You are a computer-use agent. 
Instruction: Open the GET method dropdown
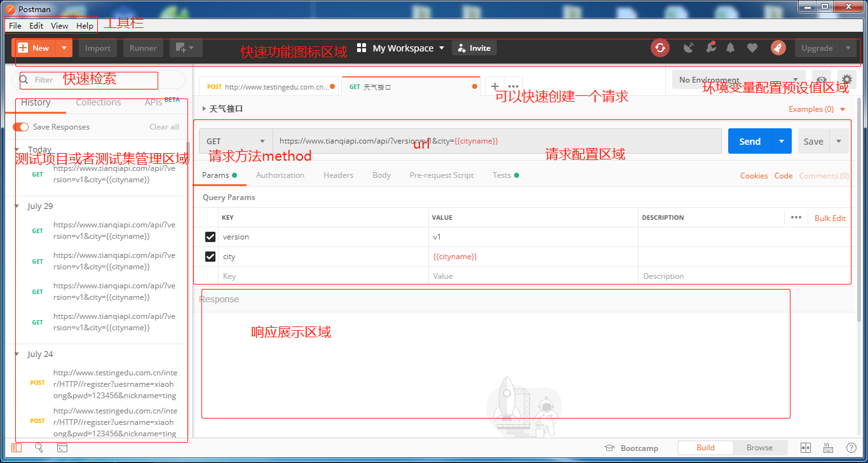point(236,141)
